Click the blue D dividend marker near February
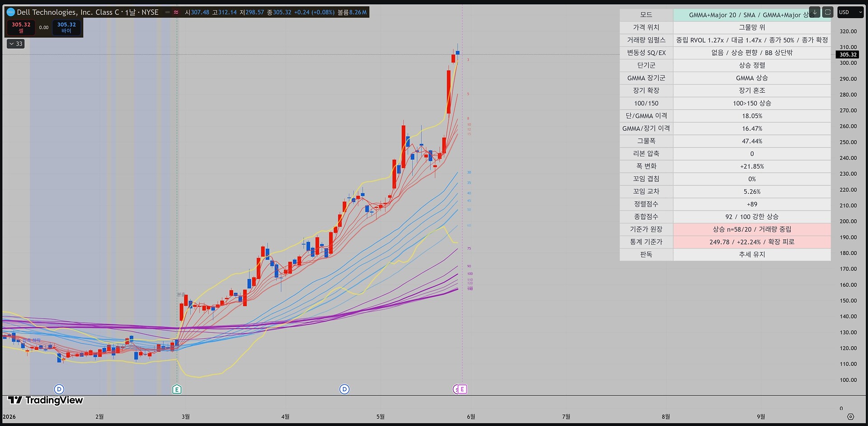Viewport: 868px width, 426px height. [x=59, y=389]
